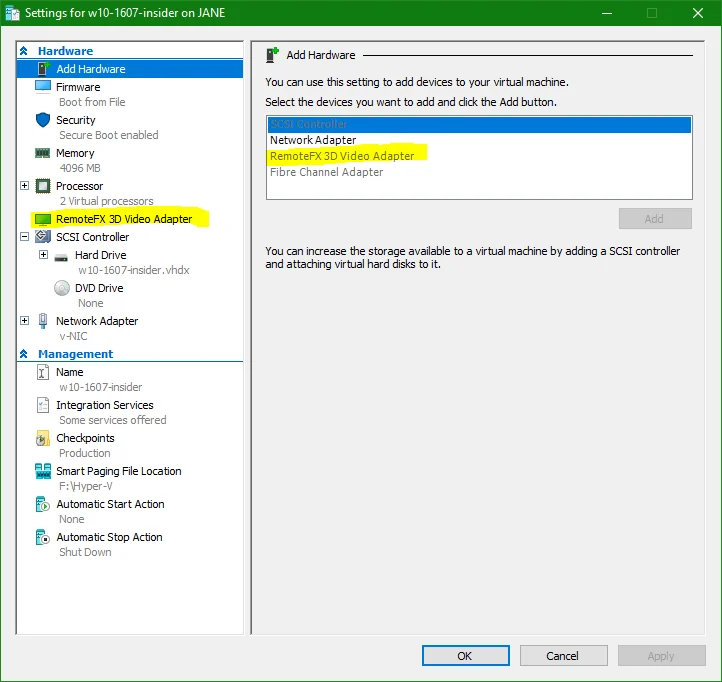
Task: Click the Network Adapter icon in tree
Action: click(43, 321)
